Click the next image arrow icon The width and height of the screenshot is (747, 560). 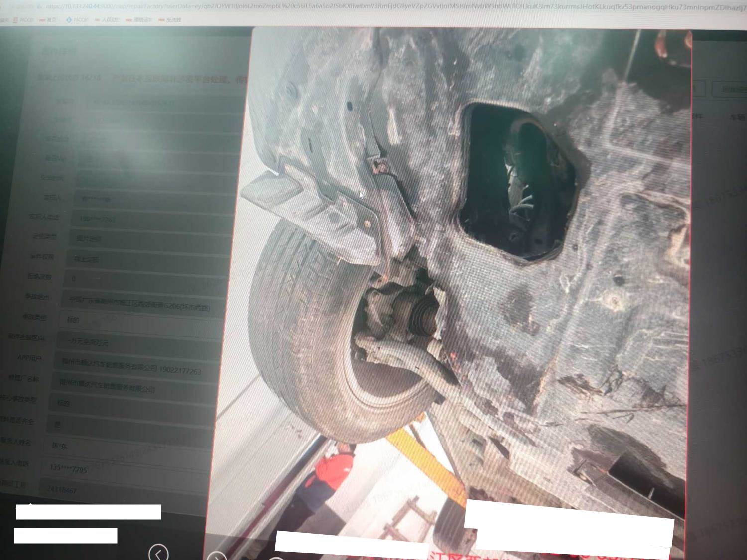216,556
